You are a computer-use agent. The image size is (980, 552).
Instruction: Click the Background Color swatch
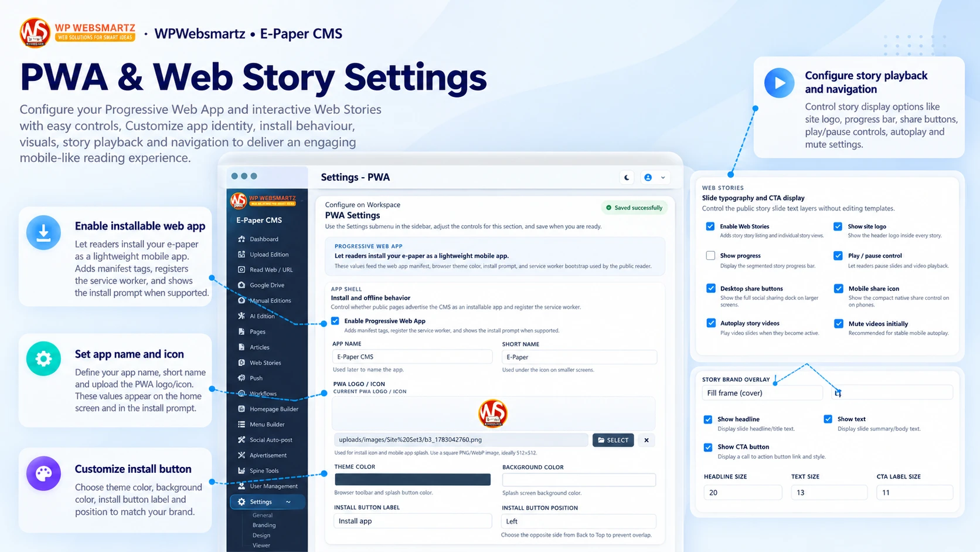[579, 480]
